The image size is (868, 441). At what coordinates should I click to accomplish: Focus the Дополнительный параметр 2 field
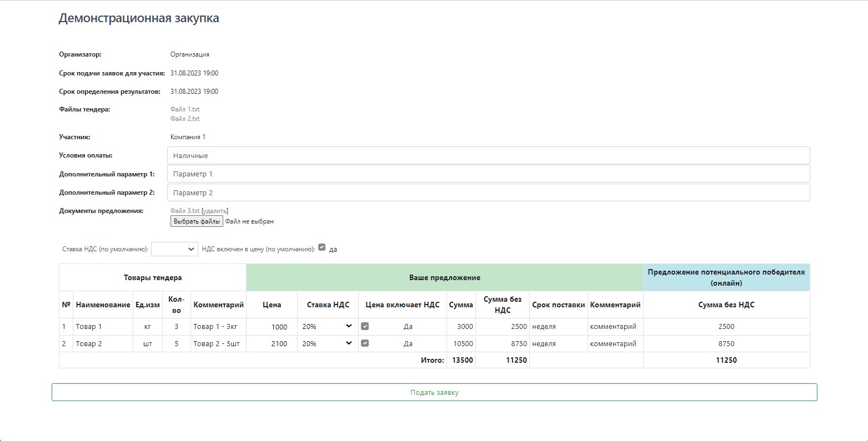(488, 193)
